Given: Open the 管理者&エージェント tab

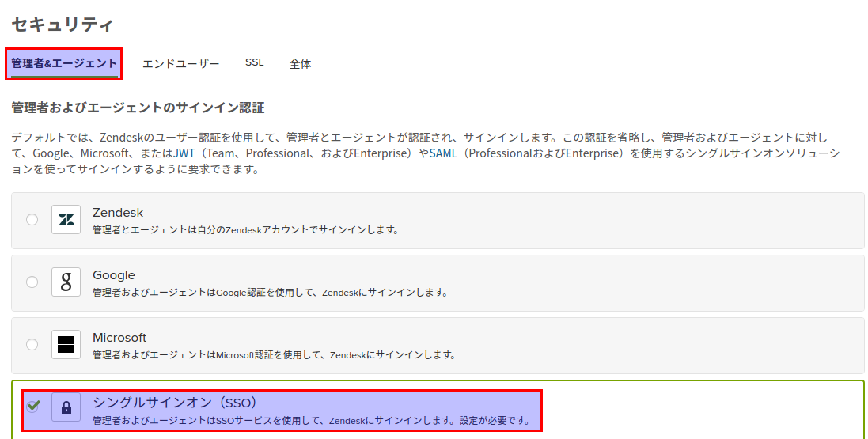Looking at the screenshot, I should [x=64, y=63].
